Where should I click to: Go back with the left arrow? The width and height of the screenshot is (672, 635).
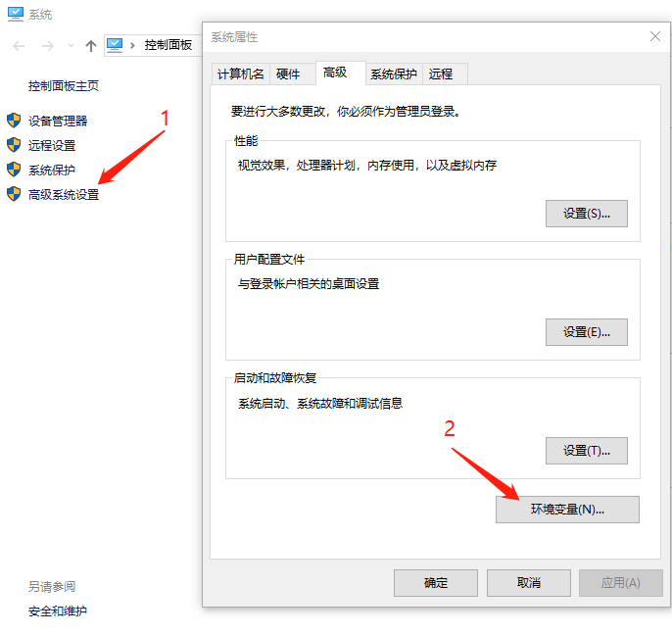tap(19, 45)
